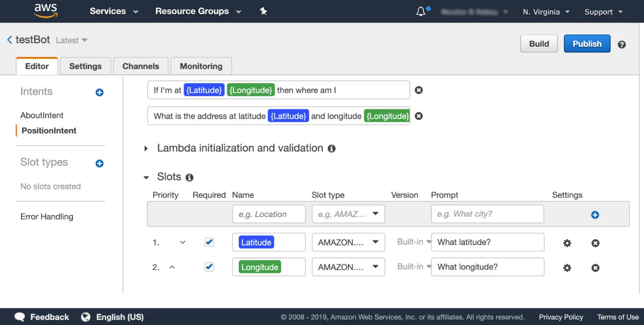This screenshot has width=644, height=325.
Task: Open the notification bell in the top bar
Action: click(420, 11)
